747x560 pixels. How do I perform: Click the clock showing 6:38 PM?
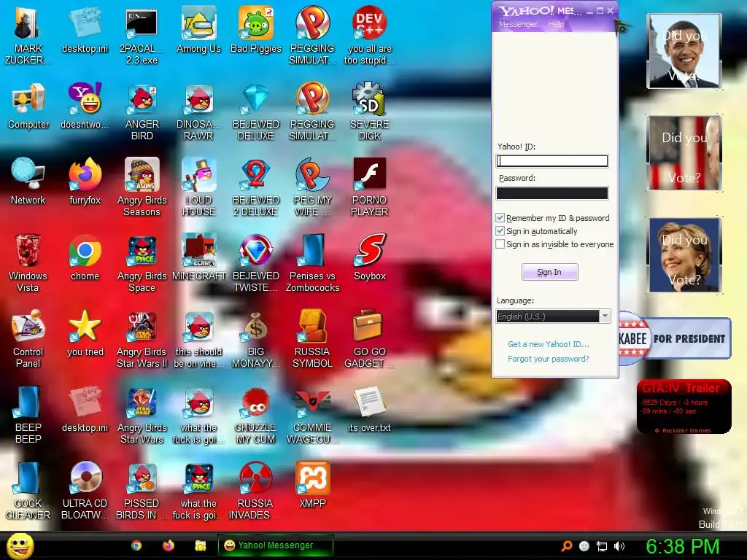[682, 546]
